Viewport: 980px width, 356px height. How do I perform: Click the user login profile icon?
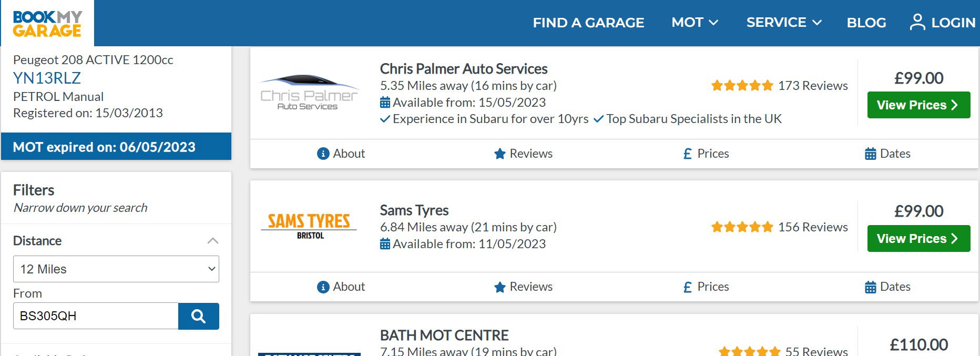point(917,22)
